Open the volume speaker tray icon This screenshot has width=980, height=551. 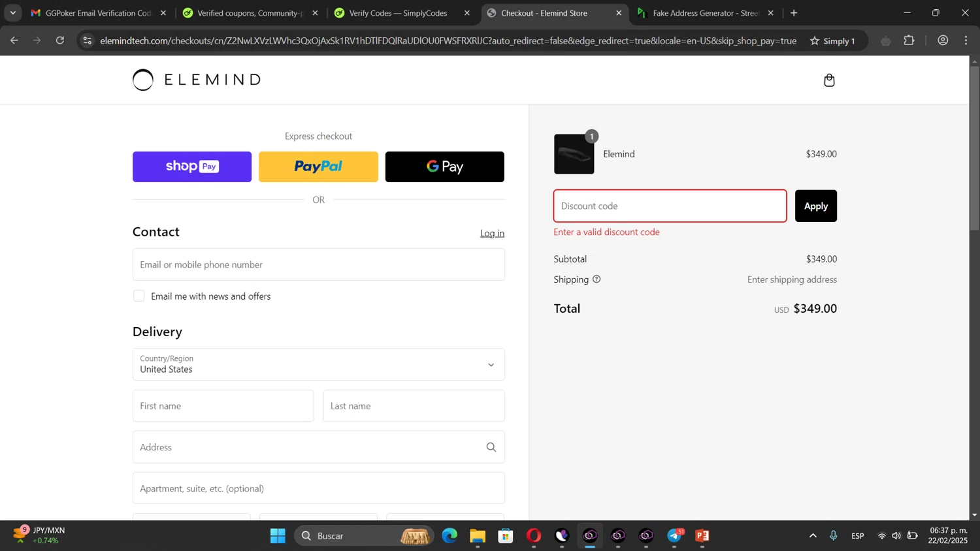point(897,536)
